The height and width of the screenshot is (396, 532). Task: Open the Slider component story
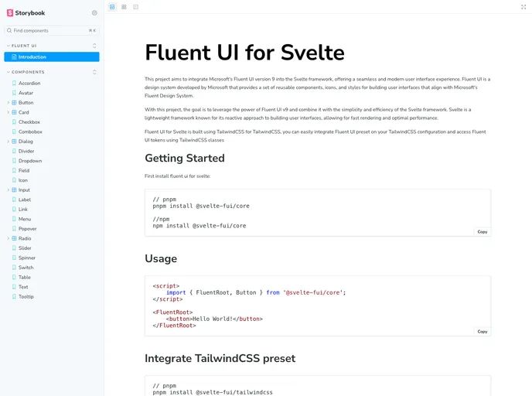click(25, 248)
